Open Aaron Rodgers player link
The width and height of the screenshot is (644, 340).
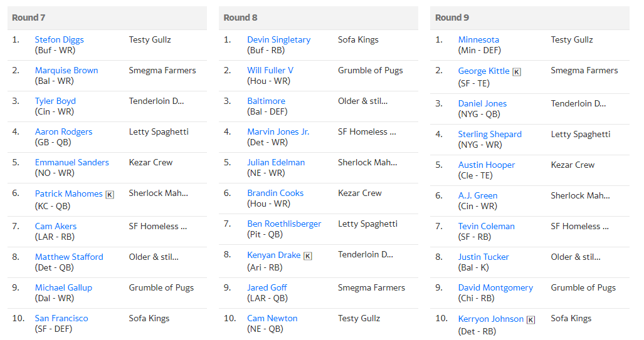tap(64, 131)
